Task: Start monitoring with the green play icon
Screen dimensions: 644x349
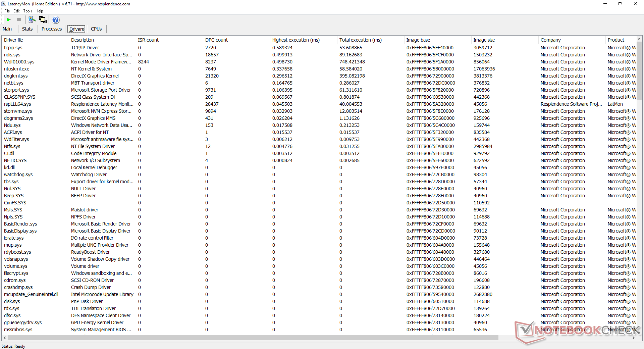Action: pos(9,20)
